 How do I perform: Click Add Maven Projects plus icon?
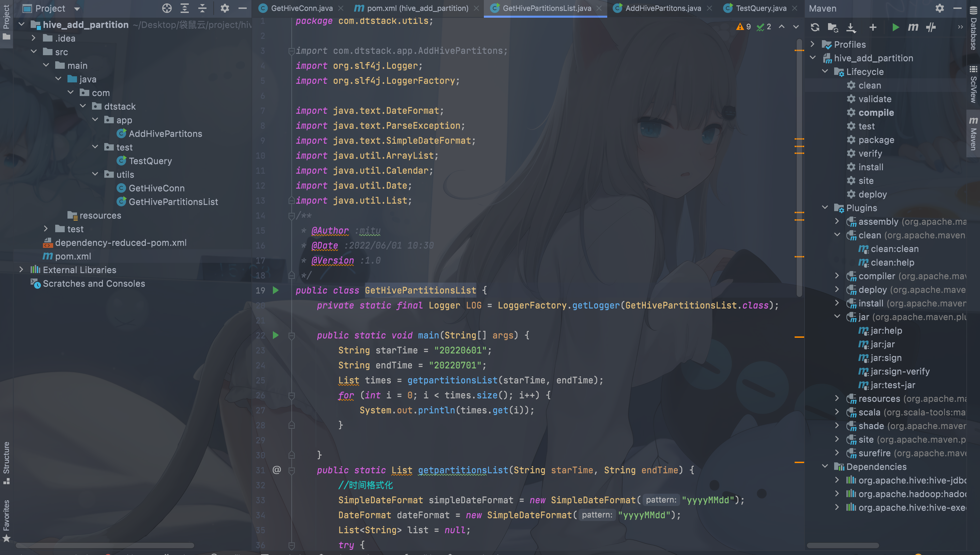tap(873, 27)
